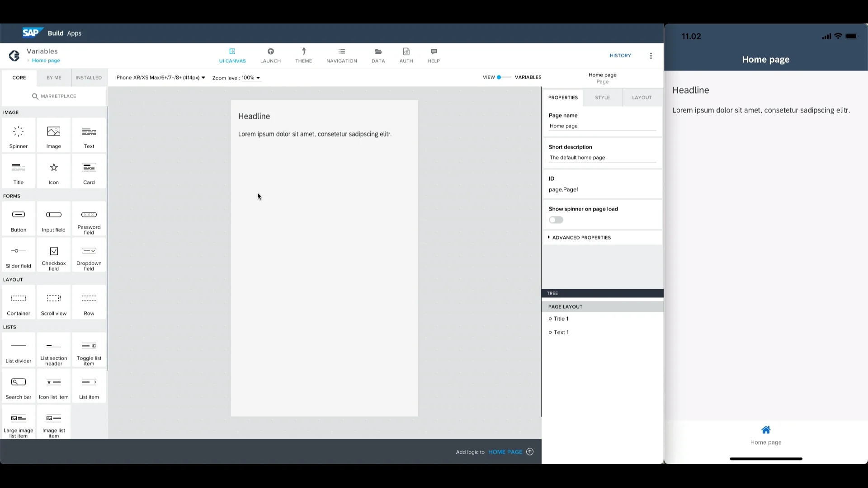868x488 pixels.
Task: Switch to the Installed components tab
Action: click(x=88, y=77)
